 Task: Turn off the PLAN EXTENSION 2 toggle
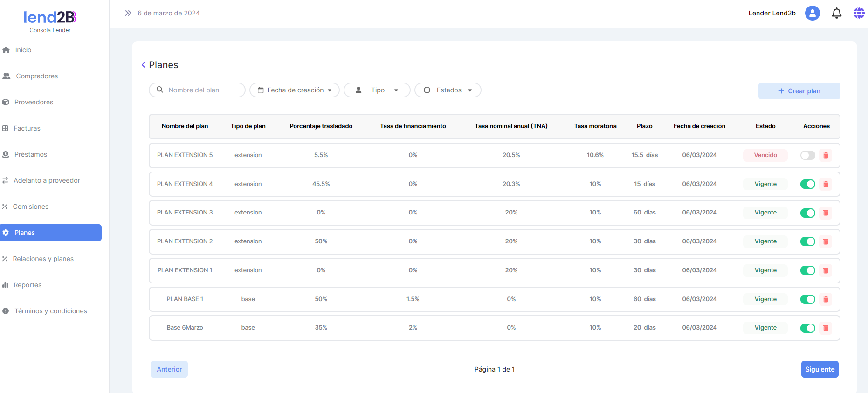pyautogui.click(x=807, y=241)
